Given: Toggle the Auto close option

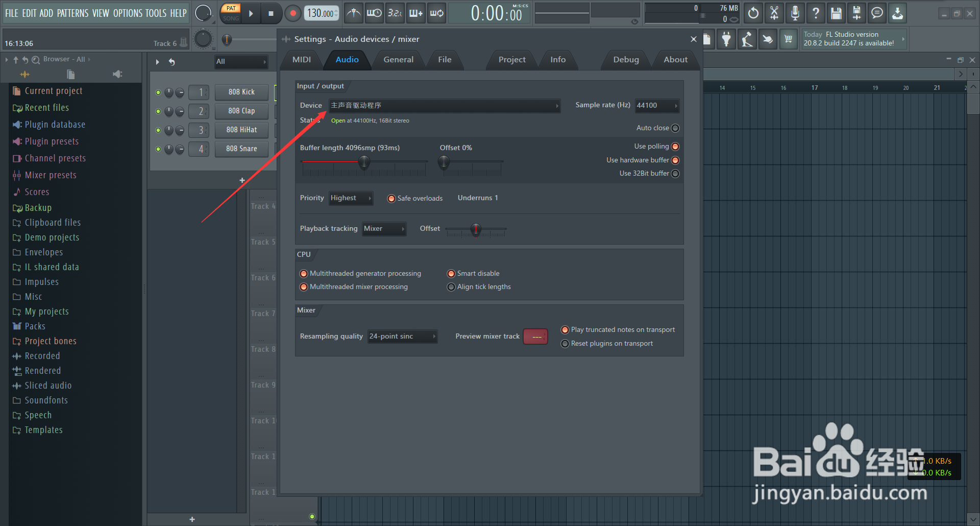Looking at the screenshot, I should 675,128.
